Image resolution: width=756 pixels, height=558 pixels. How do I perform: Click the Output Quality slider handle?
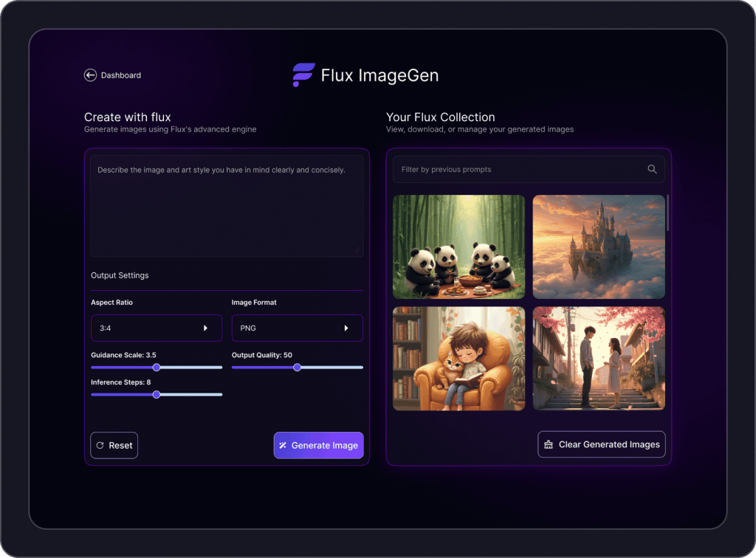(298, 367)
